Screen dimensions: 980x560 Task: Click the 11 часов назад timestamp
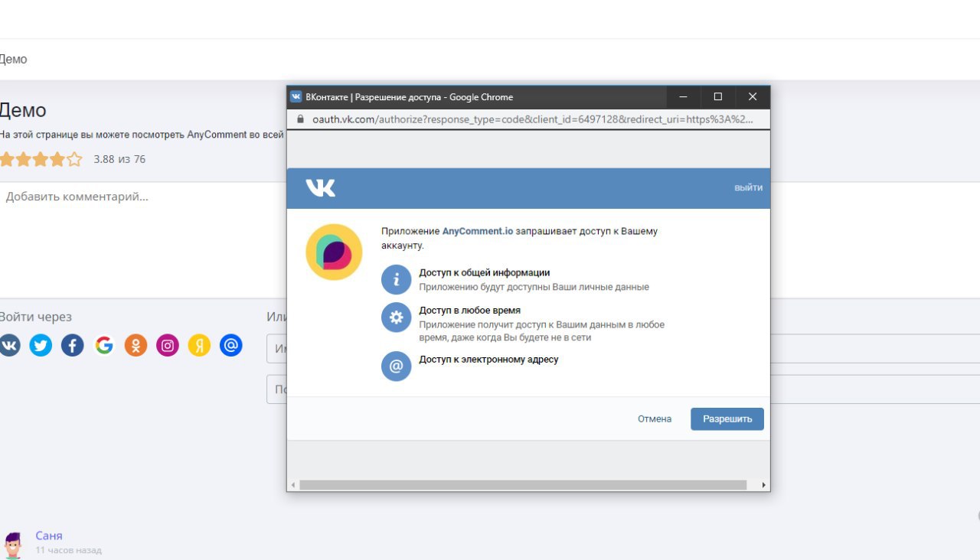coord(68,550)
